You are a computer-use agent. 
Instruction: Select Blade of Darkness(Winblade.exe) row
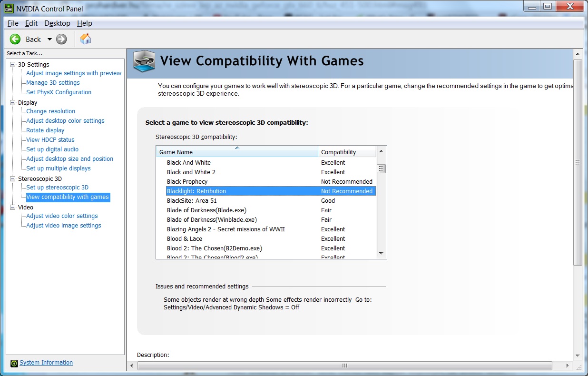pyautogui.click(x=266, y=220)
